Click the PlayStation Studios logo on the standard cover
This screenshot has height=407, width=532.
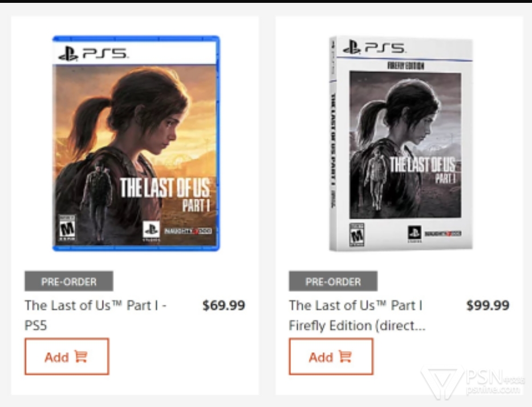[151, 231]
